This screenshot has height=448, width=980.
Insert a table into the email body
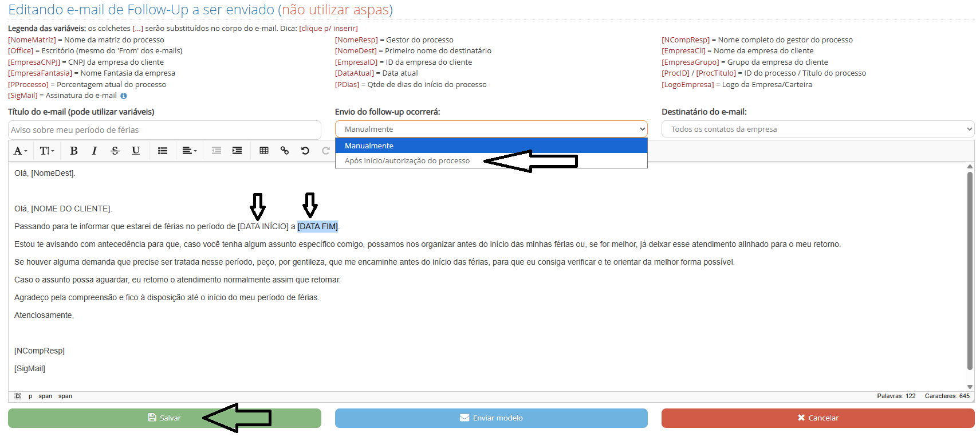coord(264,151)
